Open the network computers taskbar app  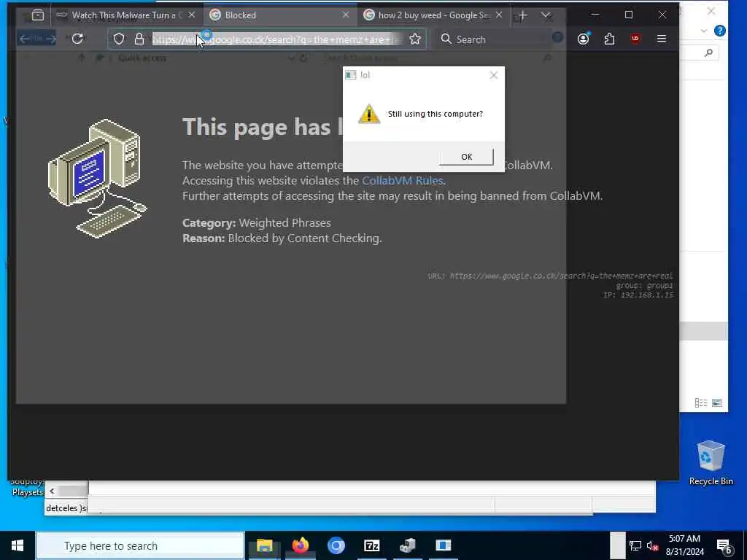pos(407,545)
